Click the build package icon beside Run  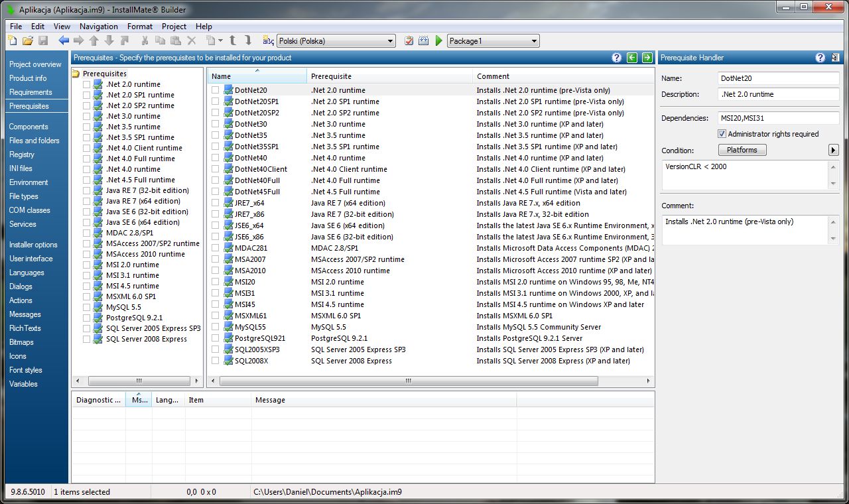click(424, 41)
